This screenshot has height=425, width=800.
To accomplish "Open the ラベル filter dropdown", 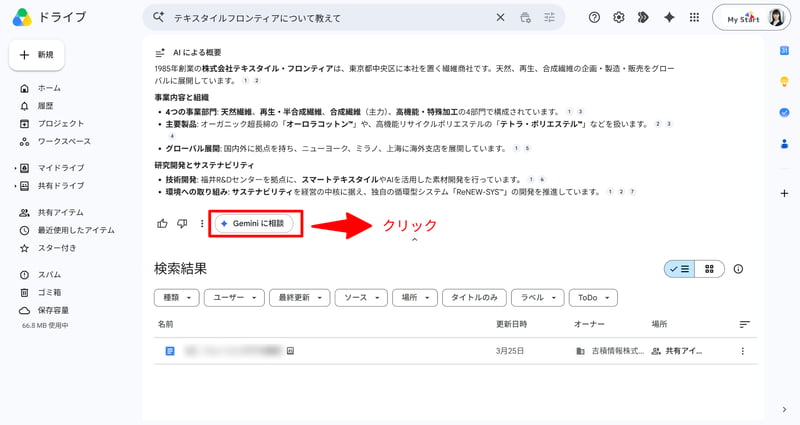I will pos(538,297).
